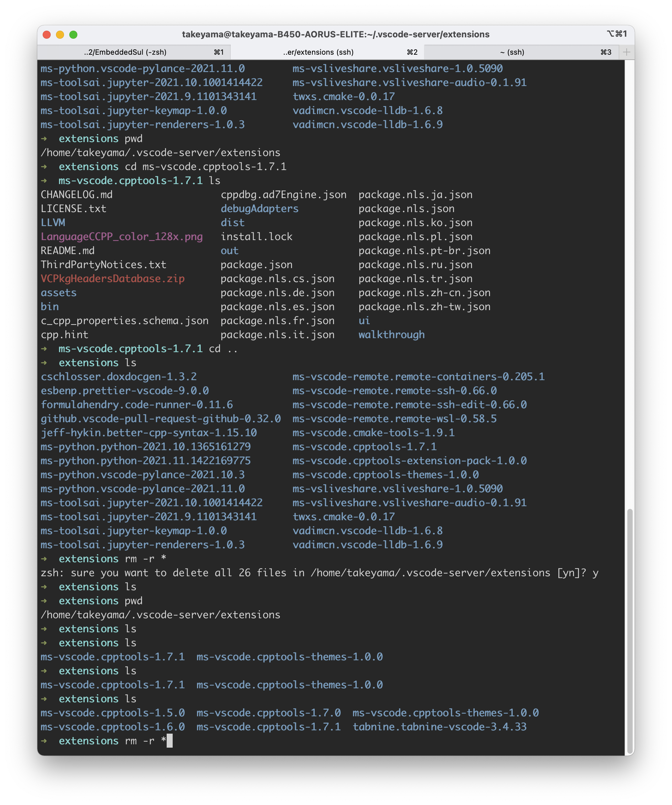Click cpp.hint file name

point(65,335)
